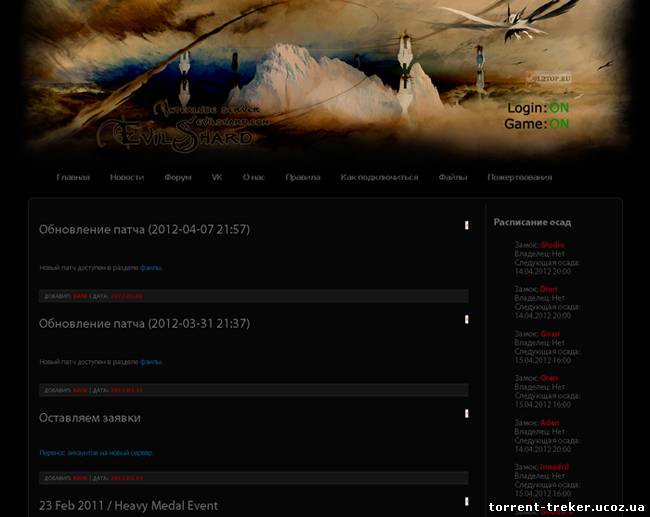Open the Форум menu link
This screenshot has width=650, height=517.
click(178, 177)
